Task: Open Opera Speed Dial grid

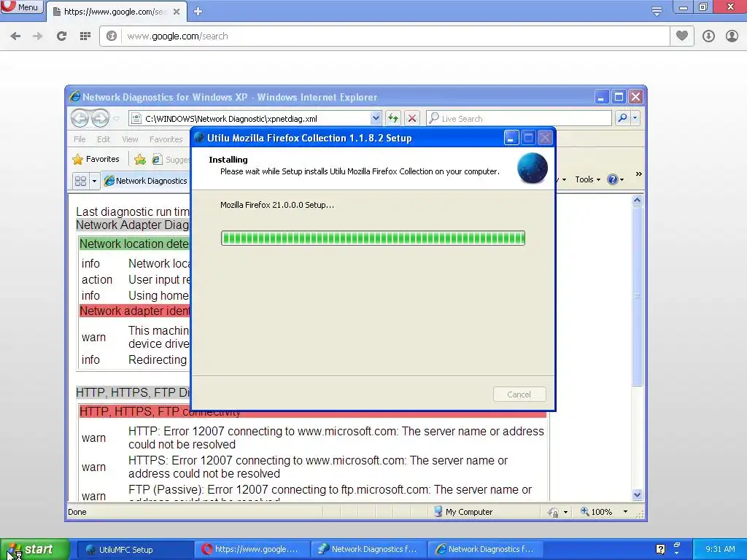Action: pyautogui.click(x=85, y=36)
